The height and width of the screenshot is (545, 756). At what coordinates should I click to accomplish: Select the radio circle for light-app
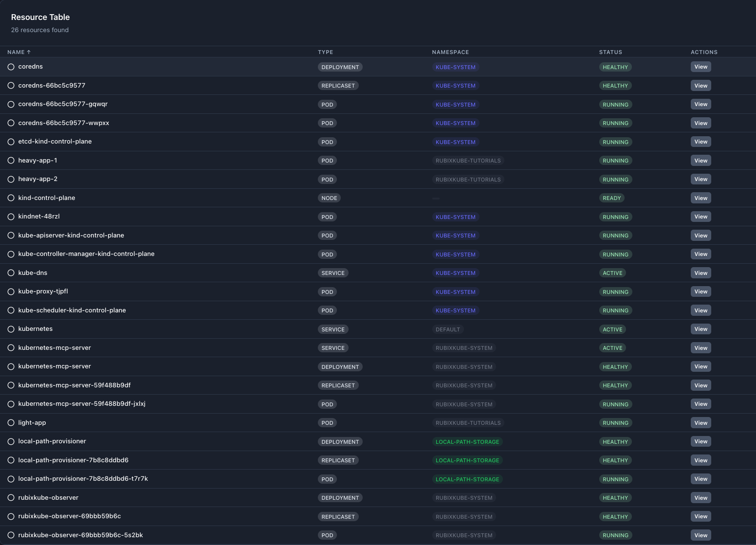(11, 423)
